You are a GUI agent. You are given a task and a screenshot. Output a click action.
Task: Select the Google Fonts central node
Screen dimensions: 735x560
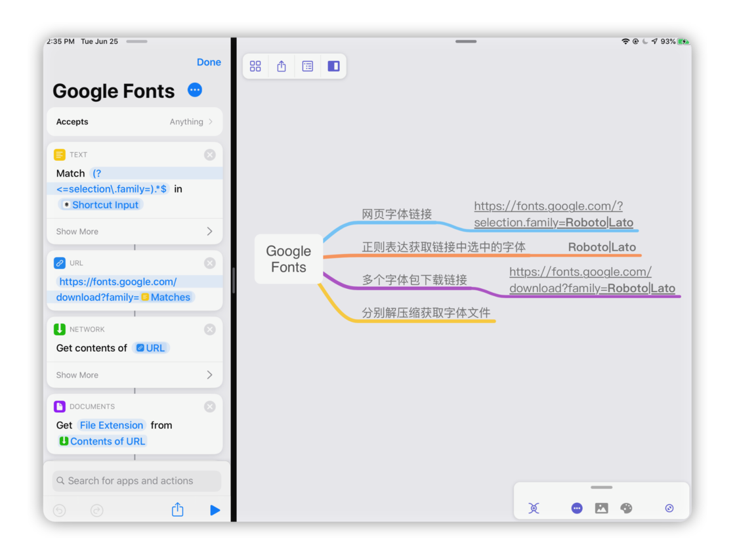289,259
